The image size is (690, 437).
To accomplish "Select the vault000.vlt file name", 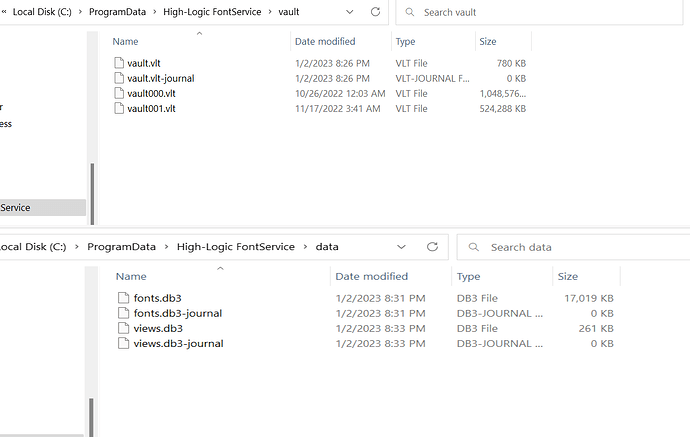I will click(151, 93).
